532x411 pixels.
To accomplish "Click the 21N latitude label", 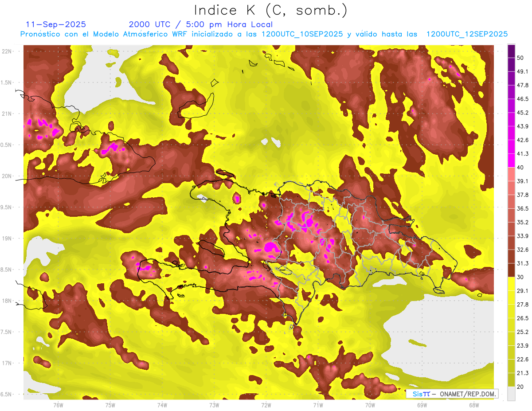I will pos(7,114).
